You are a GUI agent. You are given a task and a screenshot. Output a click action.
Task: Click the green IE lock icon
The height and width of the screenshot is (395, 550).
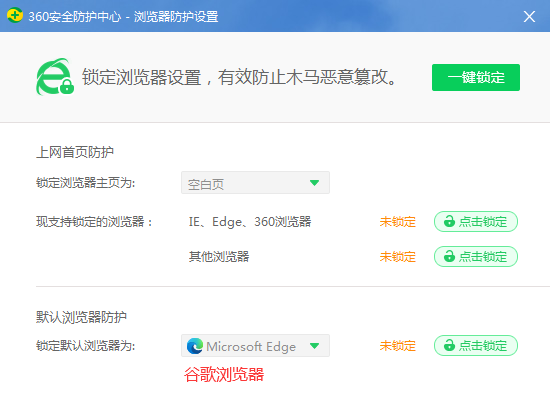[x=55, y=77]
